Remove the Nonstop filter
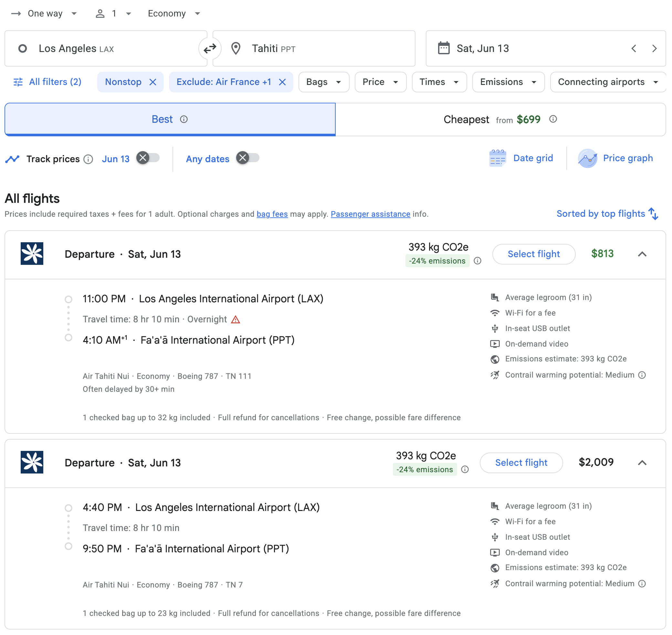 pyautogui.click(x=153, y=82)
